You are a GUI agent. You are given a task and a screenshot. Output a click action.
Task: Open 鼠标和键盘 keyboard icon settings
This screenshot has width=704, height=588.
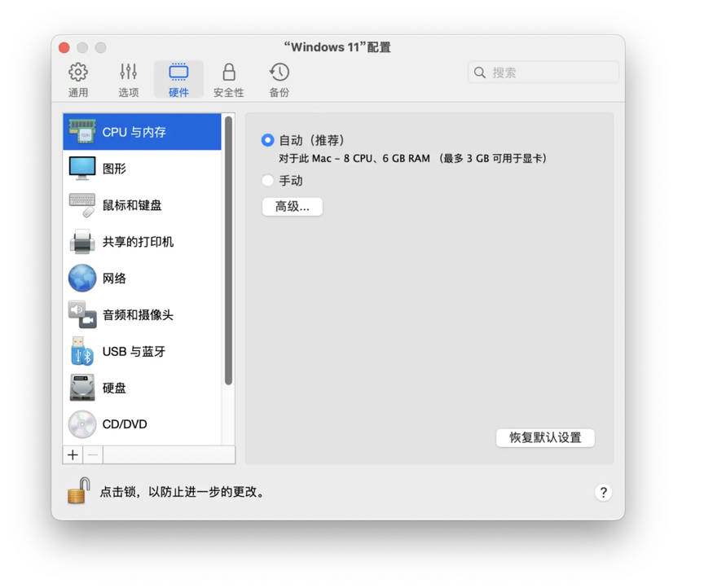coord(82,205)
